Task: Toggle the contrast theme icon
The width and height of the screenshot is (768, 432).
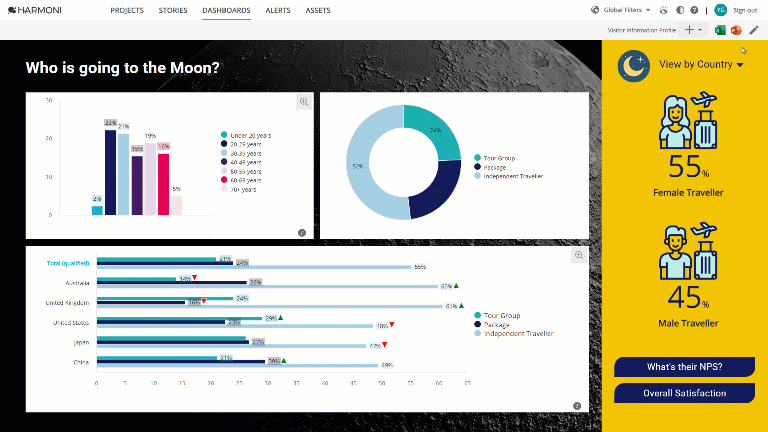Action: click(680, 10)
